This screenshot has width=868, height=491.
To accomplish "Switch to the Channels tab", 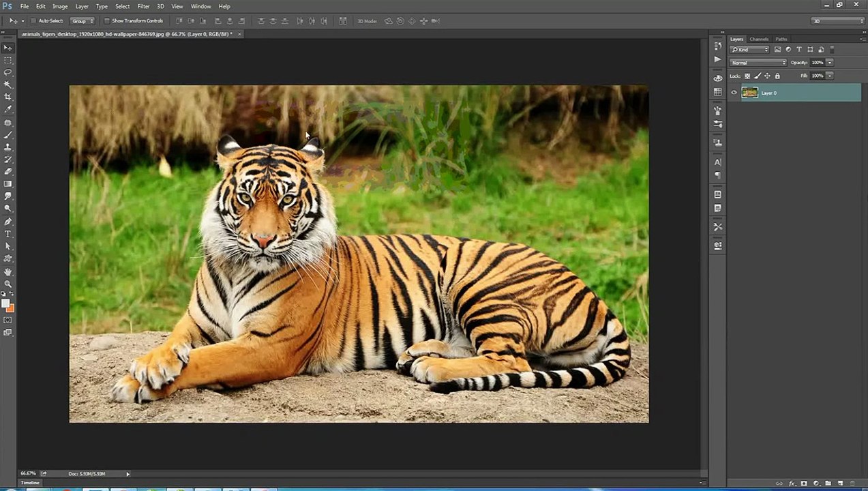I will click(x=759, y=39).
